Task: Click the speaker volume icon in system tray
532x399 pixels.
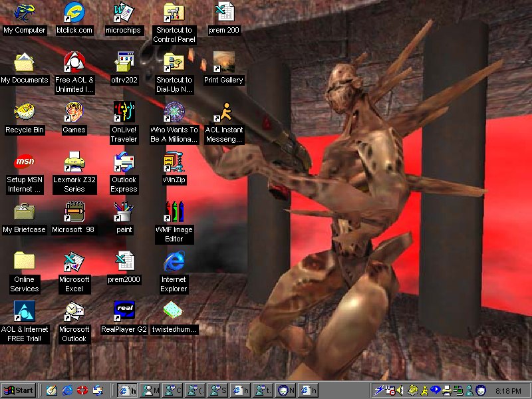Action: pos(401,390)
